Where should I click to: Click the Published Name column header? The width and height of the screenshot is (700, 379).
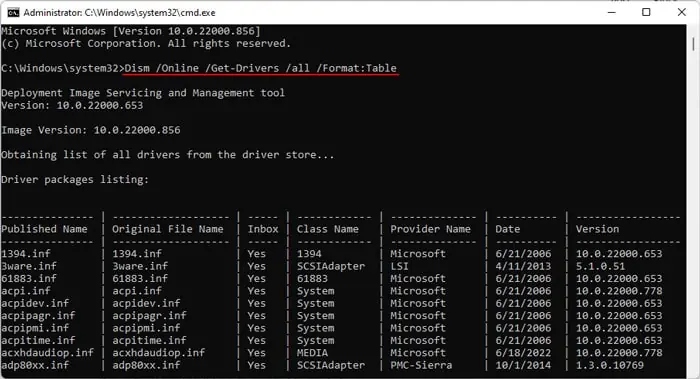44,229
